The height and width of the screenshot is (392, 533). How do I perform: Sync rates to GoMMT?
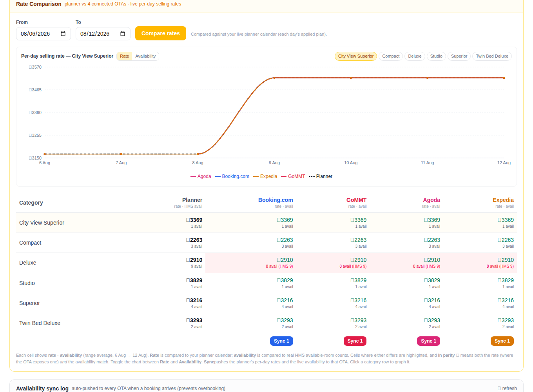355,341
